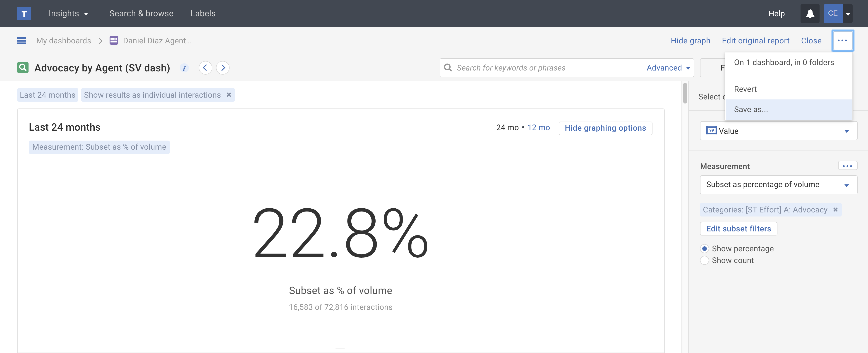This screenshot has height=353, width=868.
Task: Select Show percentage radio button
Action: (704, 249)
